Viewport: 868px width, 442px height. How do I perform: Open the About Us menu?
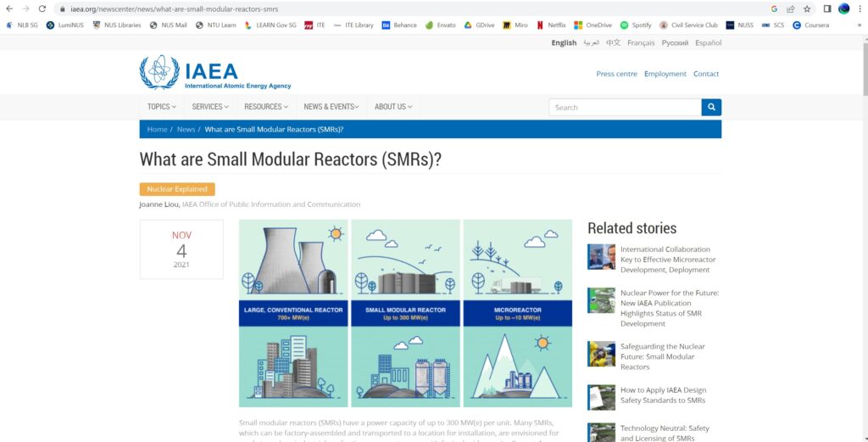pyautogui.click(x=394, y=107)
